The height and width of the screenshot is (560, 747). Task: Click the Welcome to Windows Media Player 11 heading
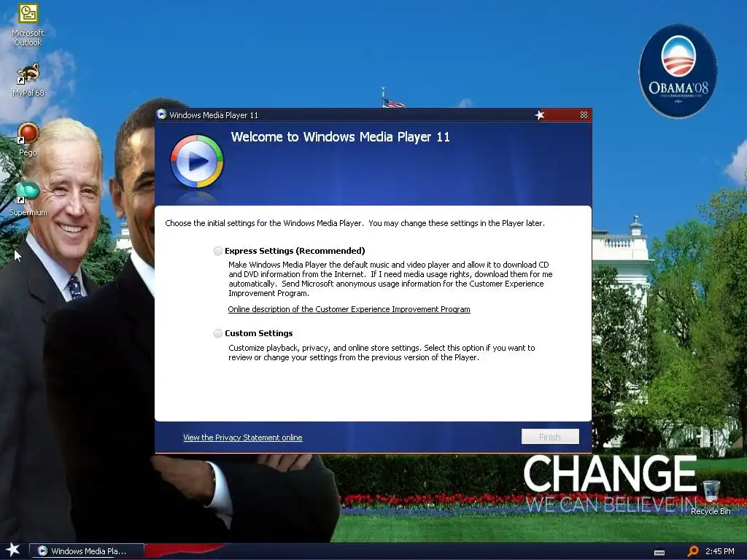pos(340,137)
